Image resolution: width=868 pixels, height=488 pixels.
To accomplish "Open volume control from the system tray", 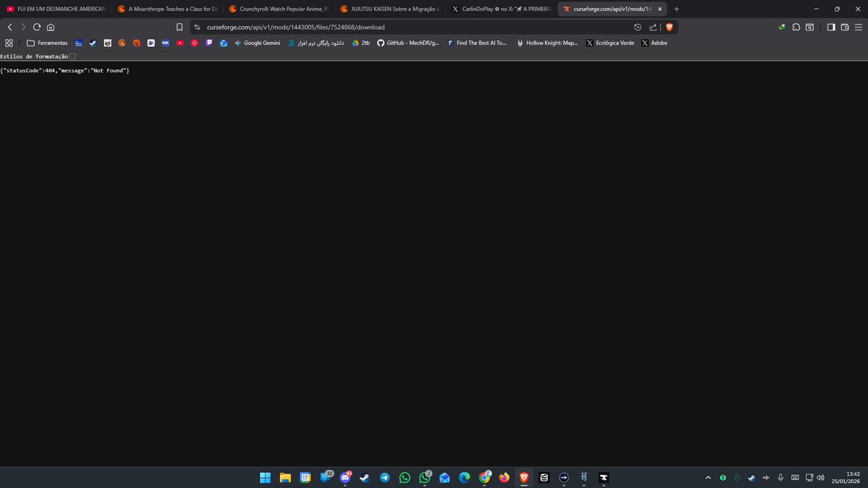I will click(820, 477).
